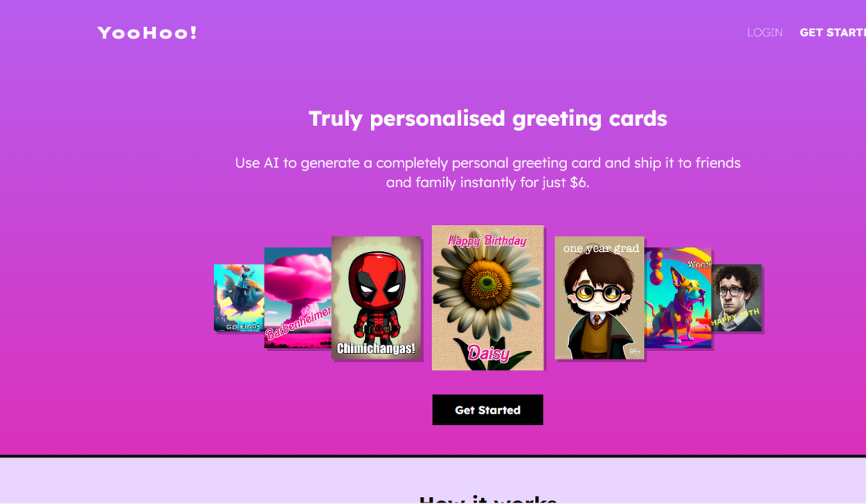Click the black Get Started button
Screen dimensions: 866x504
[x=488, y=410]
